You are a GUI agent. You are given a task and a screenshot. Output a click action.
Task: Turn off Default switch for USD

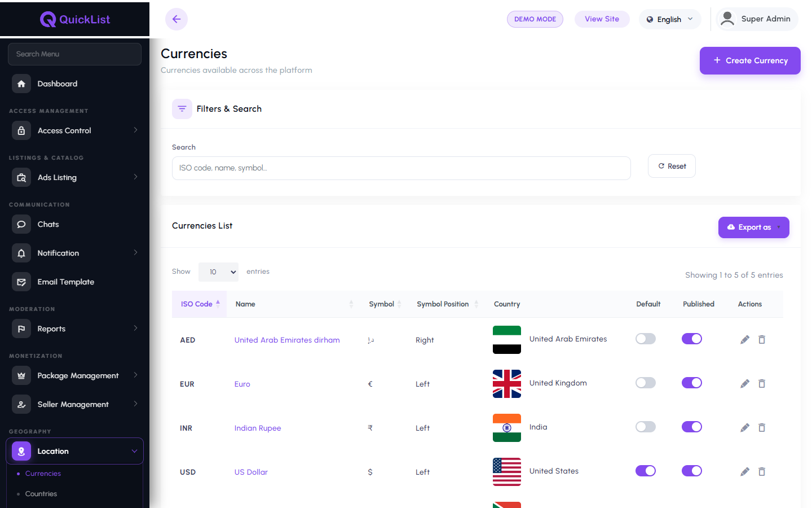pyautogui.click(x=646, y=471)
